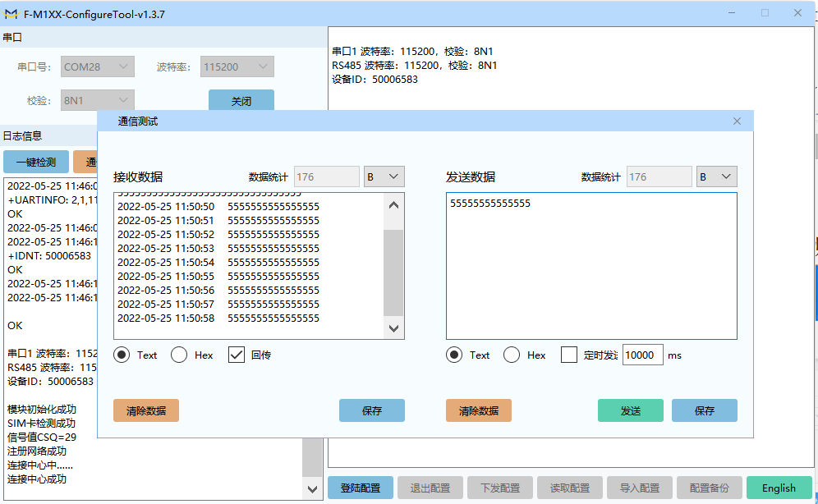Click the 串口1 波特率 line in the right output panel
This screenshot has width=818, height=504.
412,51
